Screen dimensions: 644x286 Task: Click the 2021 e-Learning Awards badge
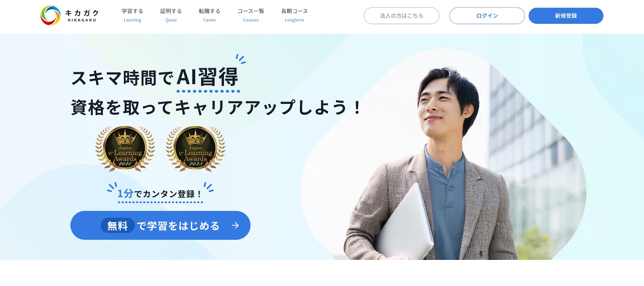pyautogui.click(x=125, y=148)
